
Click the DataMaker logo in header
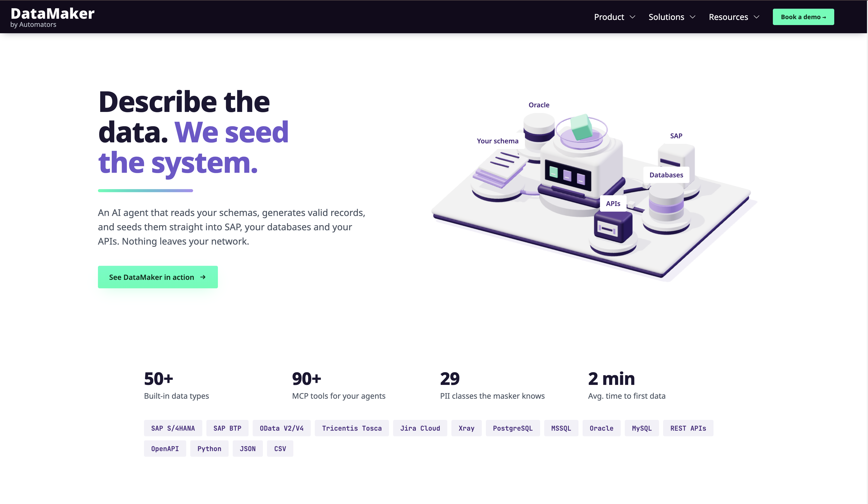pyautogui.click(x=52, y=17)
